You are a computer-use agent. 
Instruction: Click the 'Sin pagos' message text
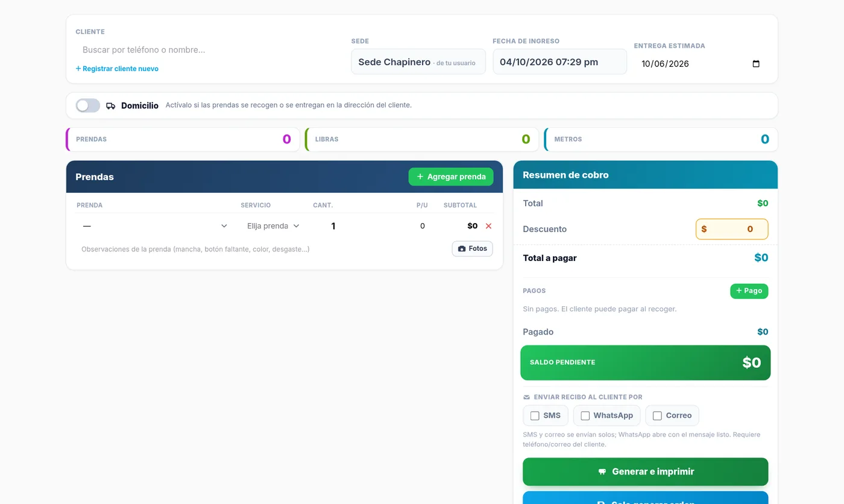(x=600, y=309)
